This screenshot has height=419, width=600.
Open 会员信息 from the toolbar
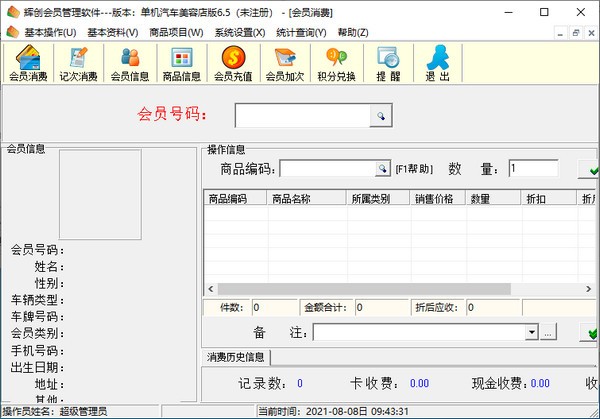130,64
